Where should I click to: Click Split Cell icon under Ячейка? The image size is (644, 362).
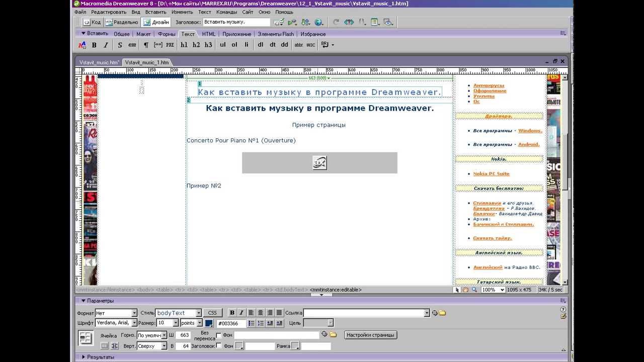tap(114, 346)
